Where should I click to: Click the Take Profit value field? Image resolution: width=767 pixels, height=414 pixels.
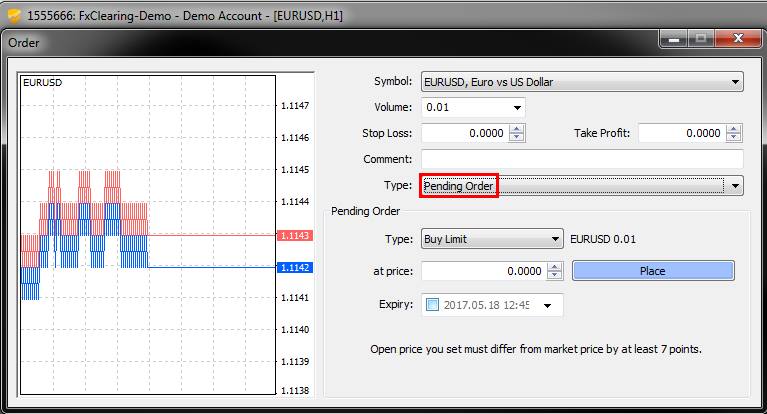[682, 133]
